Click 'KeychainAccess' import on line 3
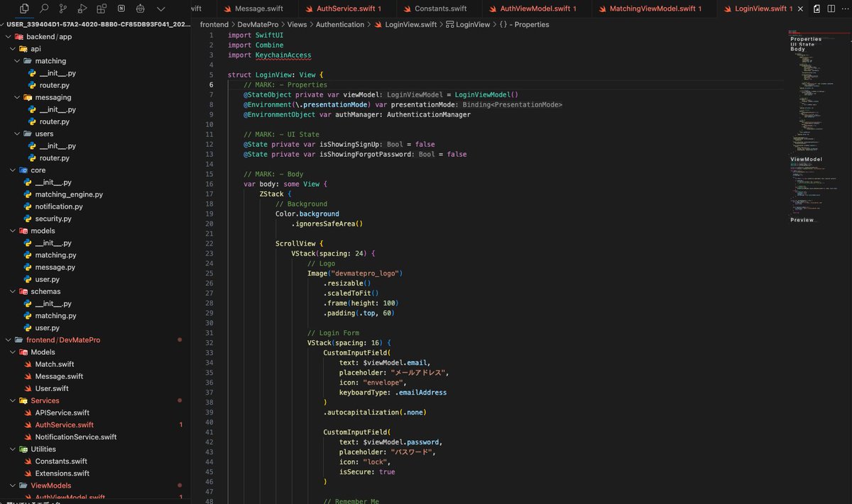 (x=283, y=55)
